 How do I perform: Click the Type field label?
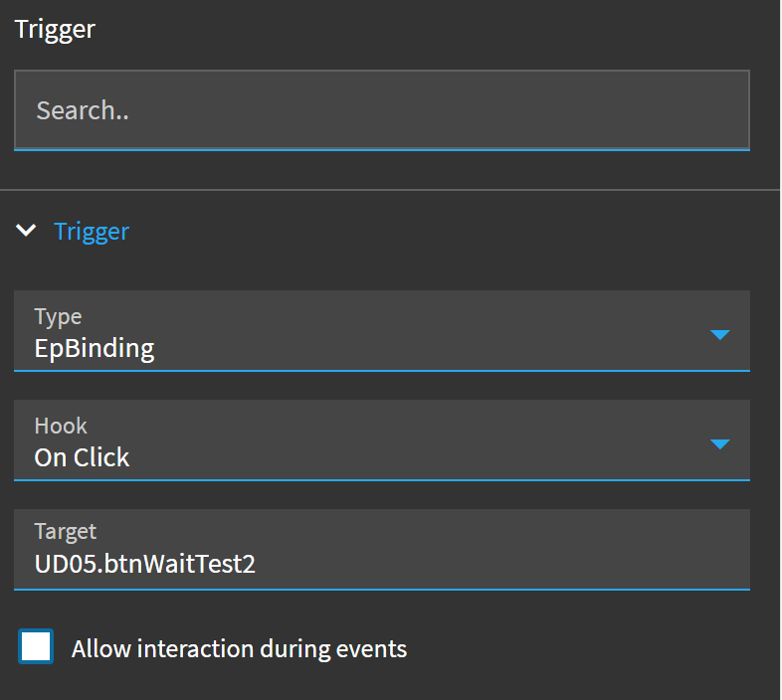click(x=58, y=316)
